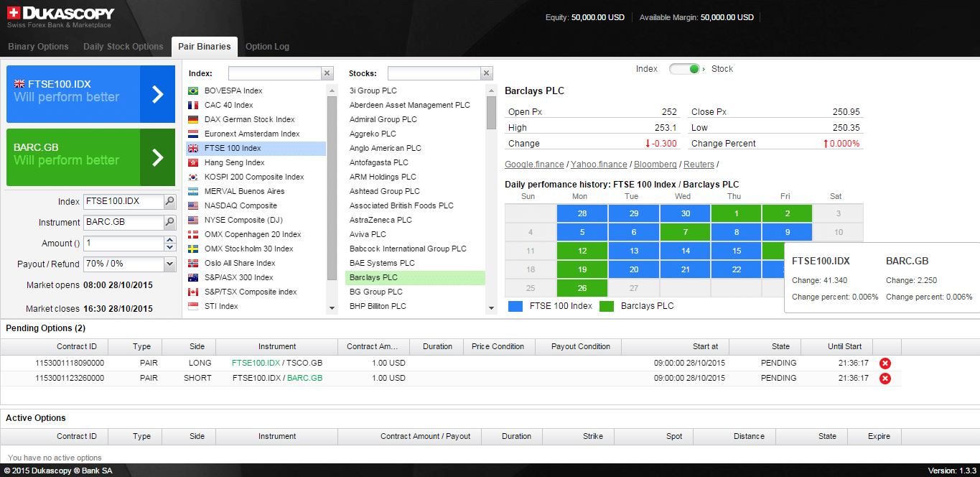Open the Option Log tab
Image resolution: width=980 pixels, height=477 pixels.
[x=267, y=47]
